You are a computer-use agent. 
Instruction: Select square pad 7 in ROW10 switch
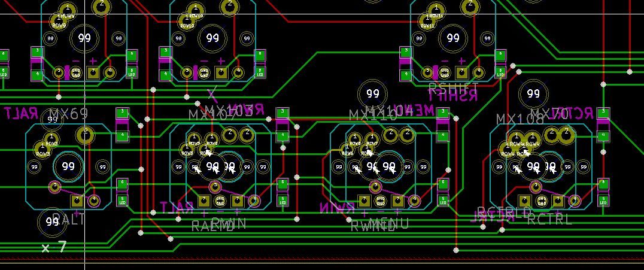221,73
